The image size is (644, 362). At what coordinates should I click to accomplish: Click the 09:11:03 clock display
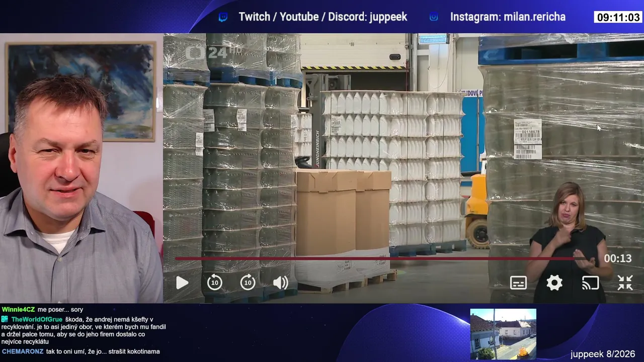[x=619, y=18]
